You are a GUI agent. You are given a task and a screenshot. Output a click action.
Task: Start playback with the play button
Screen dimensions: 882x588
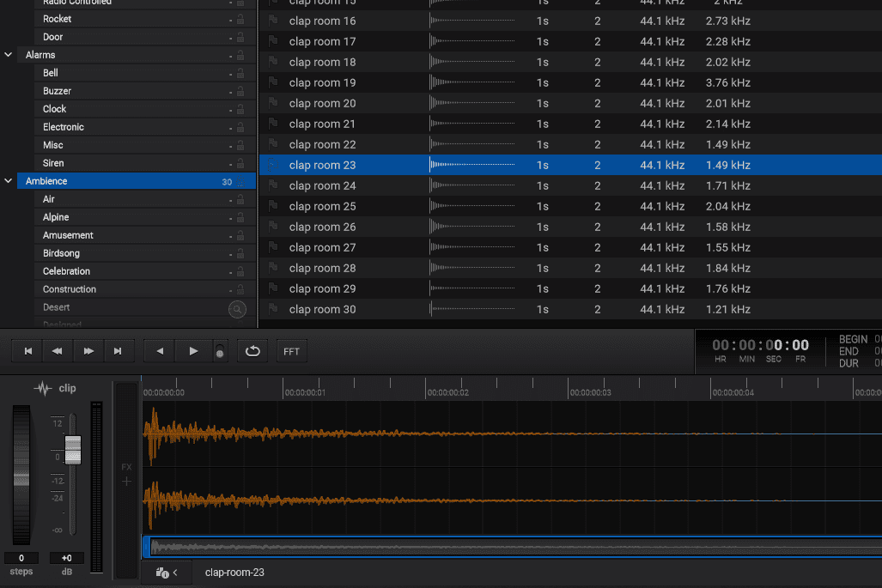click(x=192, y=351)
